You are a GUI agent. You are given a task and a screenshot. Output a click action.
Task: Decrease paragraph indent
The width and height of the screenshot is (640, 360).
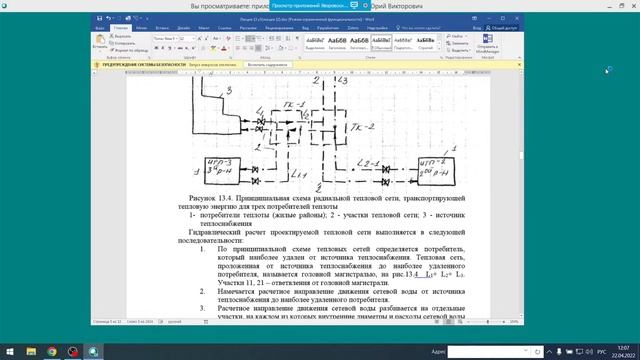(271, 38)
